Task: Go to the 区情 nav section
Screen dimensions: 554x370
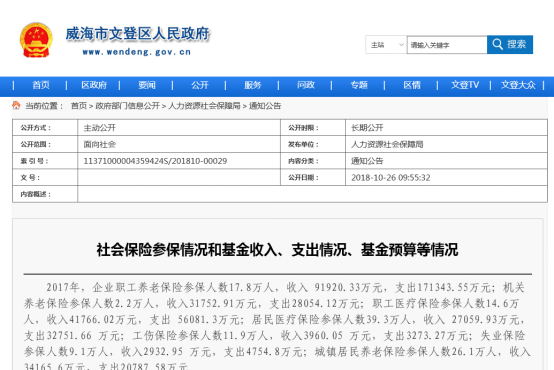Action: (x=412, y=85)
